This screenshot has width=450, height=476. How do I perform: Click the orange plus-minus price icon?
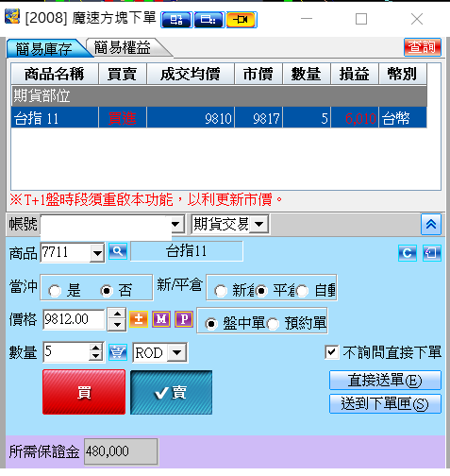click(139, 319)
